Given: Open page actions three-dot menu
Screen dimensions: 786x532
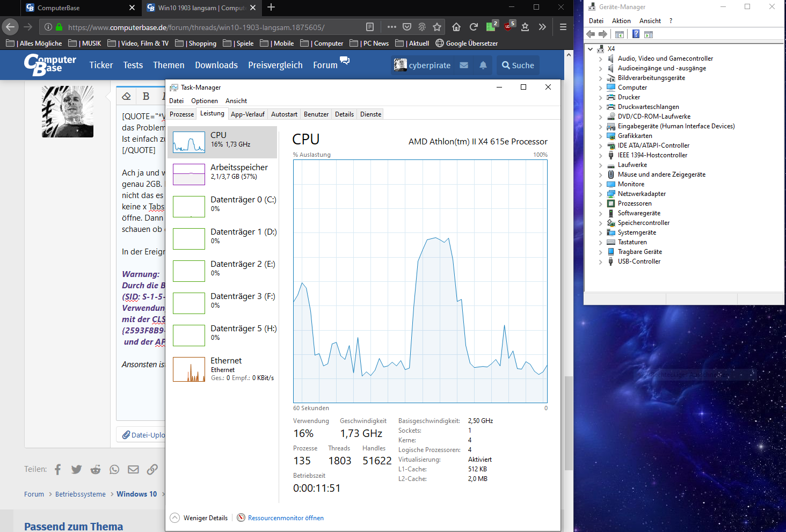Looking at the screenshot, I should 392,27.
